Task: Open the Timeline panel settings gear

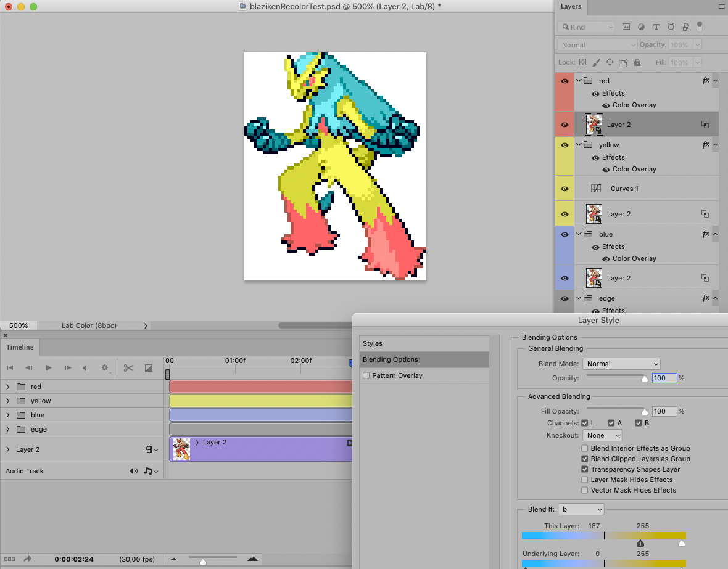Action: [x=105, y=367]
